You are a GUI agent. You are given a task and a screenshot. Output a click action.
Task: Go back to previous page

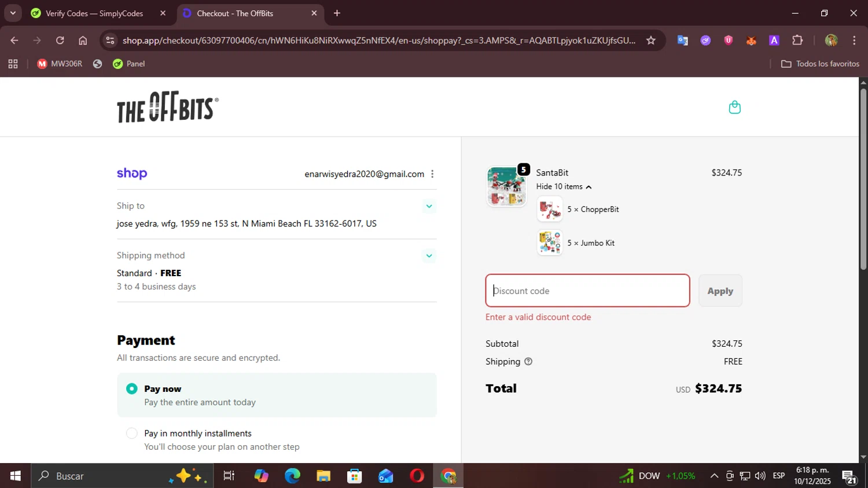pos(14,41)
